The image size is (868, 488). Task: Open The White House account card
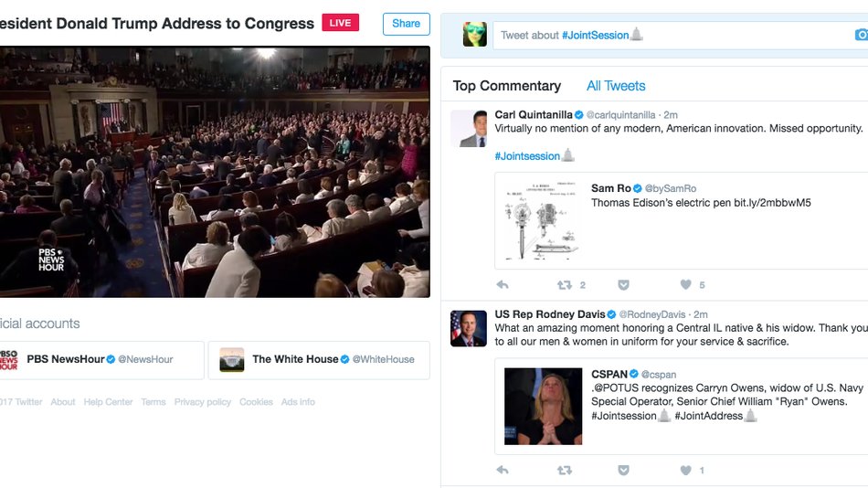(x=319, y=360)
